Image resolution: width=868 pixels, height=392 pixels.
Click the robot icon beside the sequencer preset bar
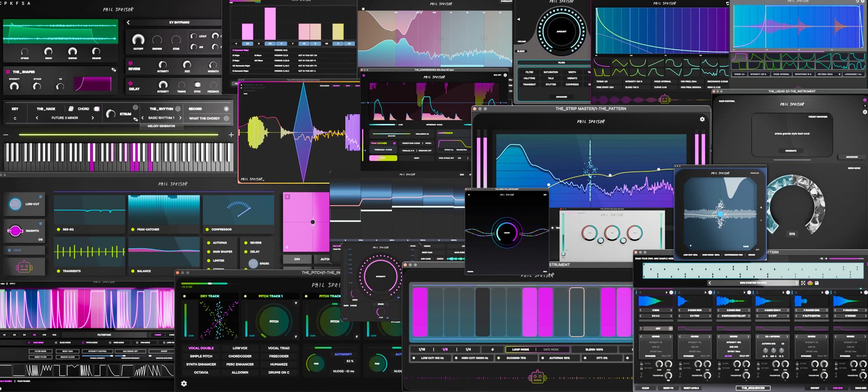[x=810, y=283]
